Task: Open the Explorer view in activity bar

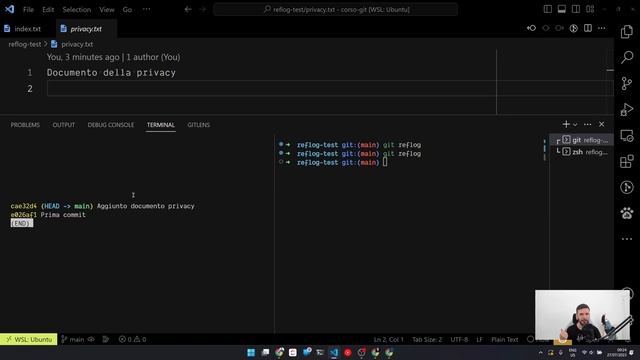Action: click(x=627, y=31)
